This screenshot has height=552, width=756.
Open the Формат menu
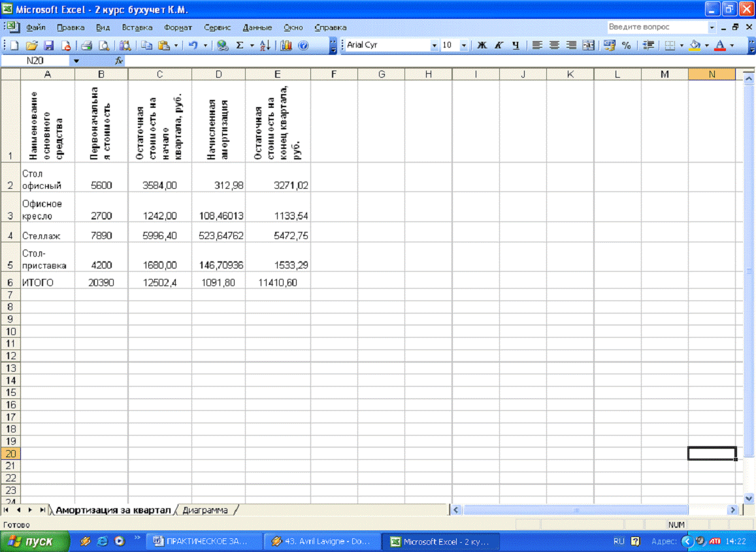click(x=178, y=27)
